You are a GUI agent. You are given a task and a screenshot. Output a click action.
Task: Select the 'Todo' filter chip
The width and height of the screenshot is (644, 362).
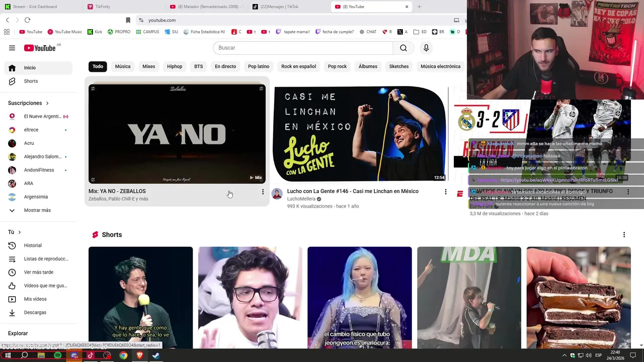coord(98,66)
